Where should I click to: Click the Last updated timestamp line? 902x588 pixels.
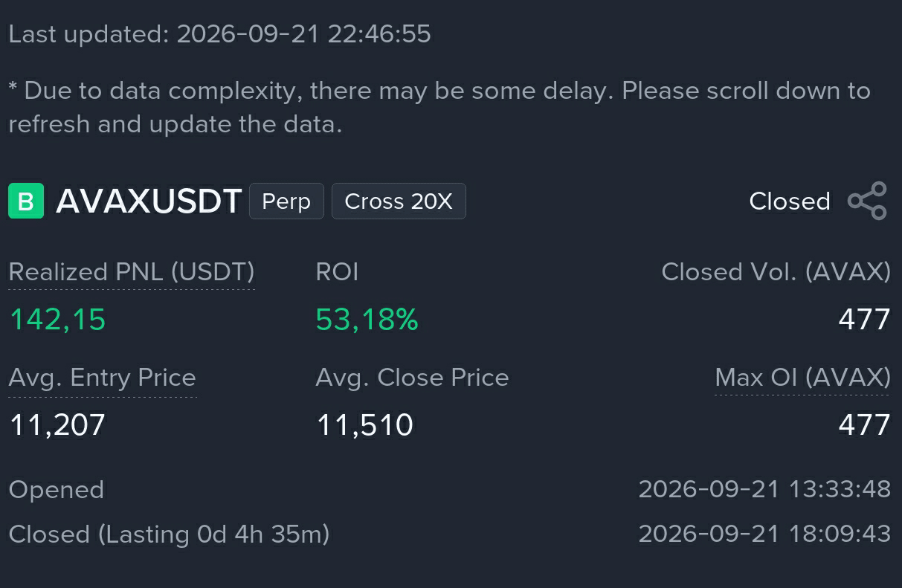tap(219, 34)
